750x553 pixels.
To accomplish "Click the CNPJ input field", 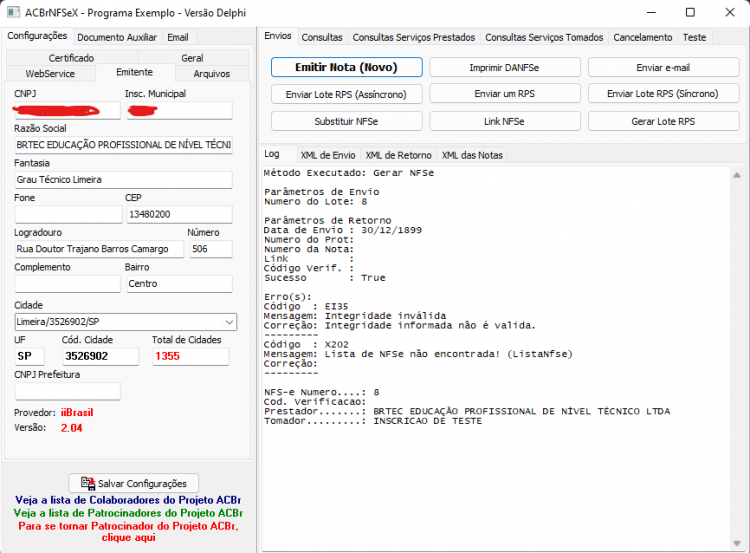I will pyautogui.click(x=67, y=111).
